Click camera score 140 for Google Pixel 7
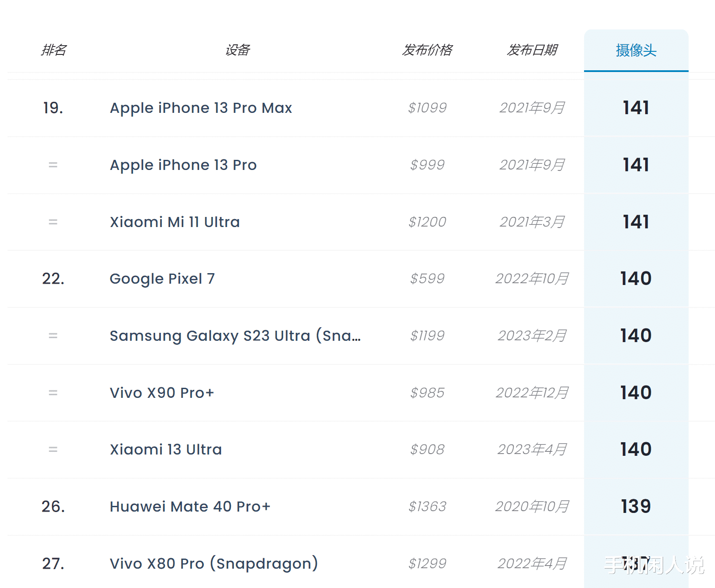The width and height of the screenshot is (715, 588). tap(636, 279)
